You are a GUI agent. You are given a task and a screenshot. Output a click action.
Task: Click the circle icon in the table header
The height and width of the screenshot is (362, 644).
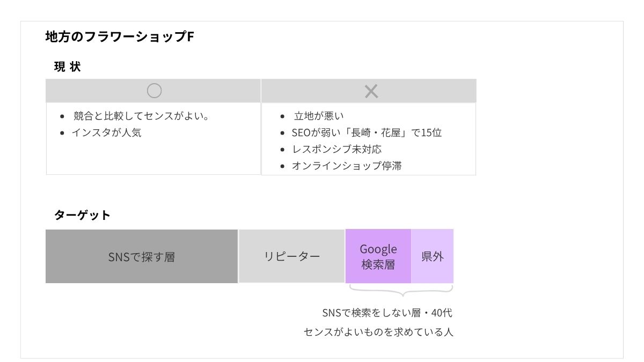point(154,91)
